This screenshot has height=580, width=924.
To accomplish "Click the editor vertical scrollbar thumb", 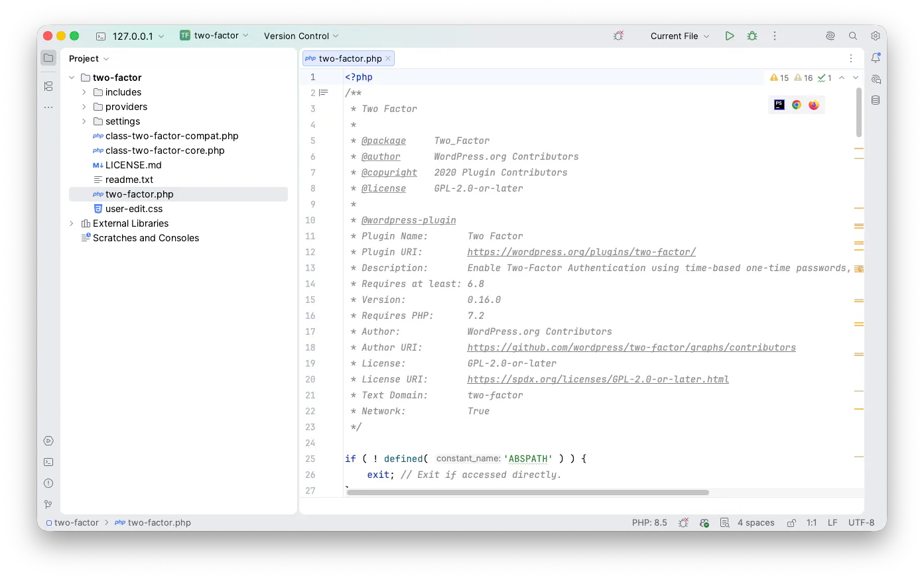I will [x=859, y=112].
